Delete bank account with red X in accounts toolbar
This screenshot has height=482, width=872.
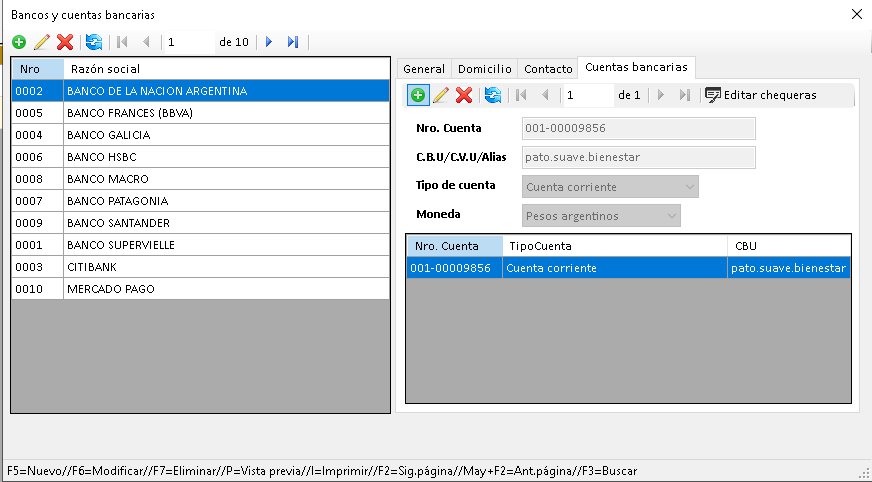pos(464,95)
